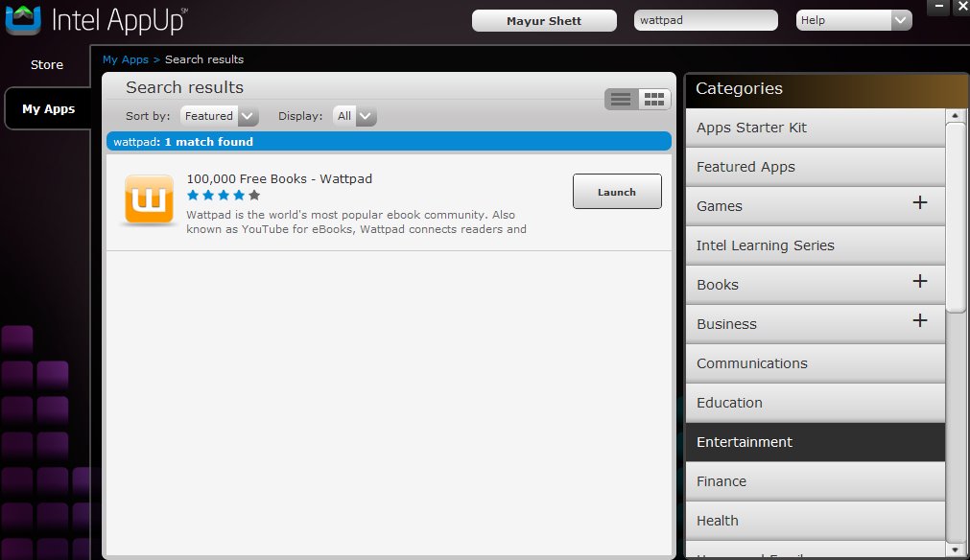The height and width of the screenshot is (560, 970).
Task: Select the list view icon
Action: pyautogui.click(x=621, y=98)
